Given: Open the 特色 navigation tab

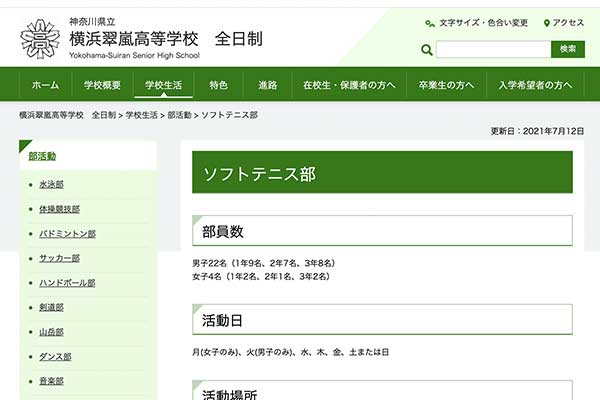Looking at the screenshot, I should click(218, 85).
